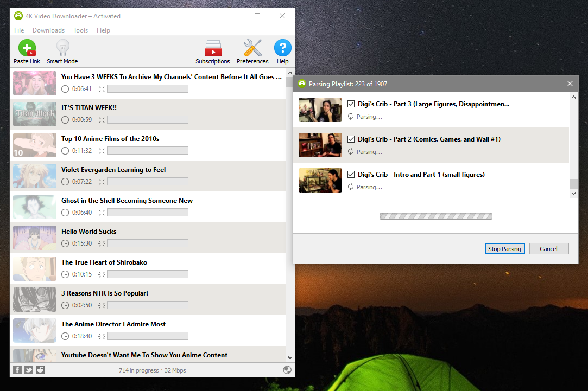588x391 pixels.
Task: Click Cancel in the Parsing Playlist dialog
Action: point(548,249)
